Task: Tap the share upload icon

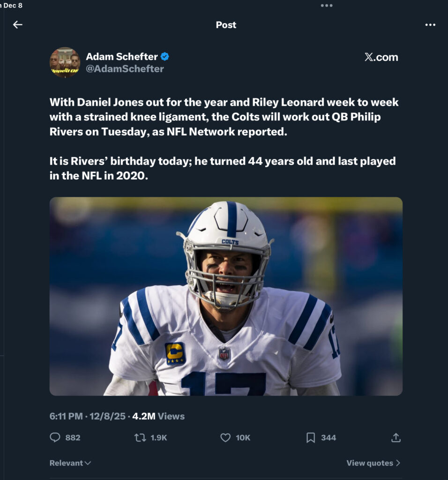Action: tap(396, 437)
